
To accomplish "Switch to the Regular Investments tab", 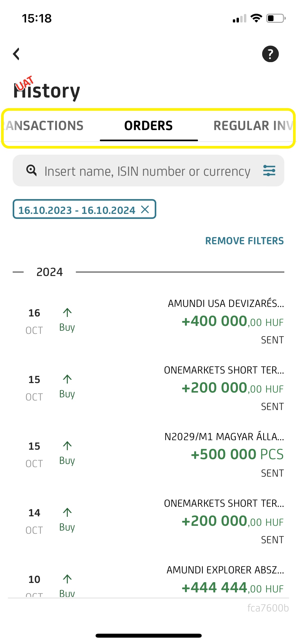I will (252, 126).
